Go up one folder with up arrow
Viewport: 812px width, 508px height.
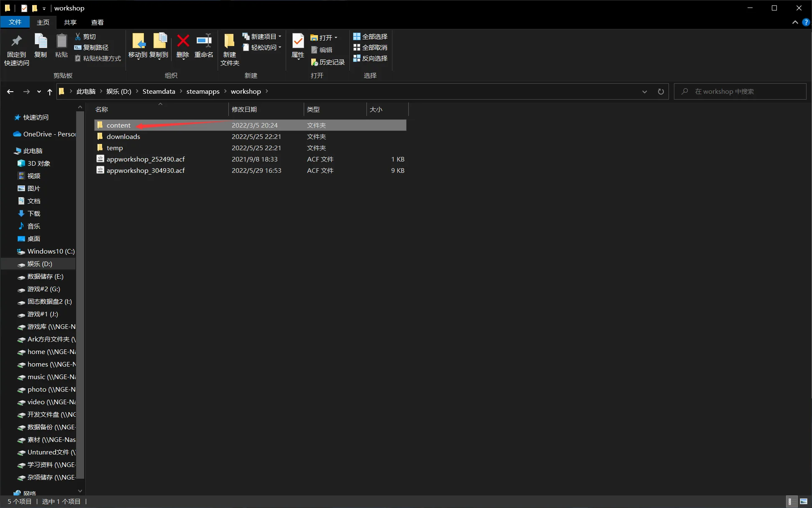(x=50, y=92)
